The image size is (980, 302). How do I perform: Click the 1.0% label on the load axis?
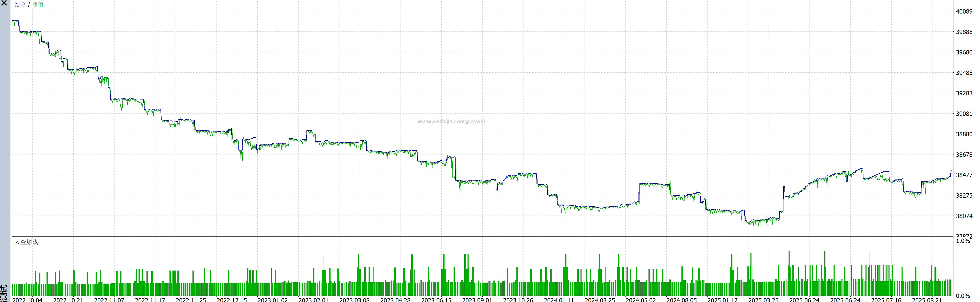pyautogui.click(x=963, y=241)
